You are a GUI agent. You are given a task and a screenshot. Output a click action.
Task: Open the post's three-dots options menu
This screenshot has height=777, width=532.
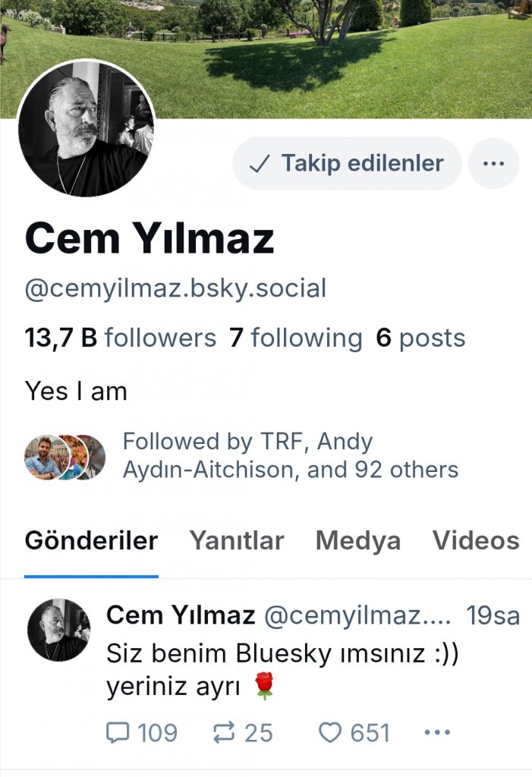point(437,732)
